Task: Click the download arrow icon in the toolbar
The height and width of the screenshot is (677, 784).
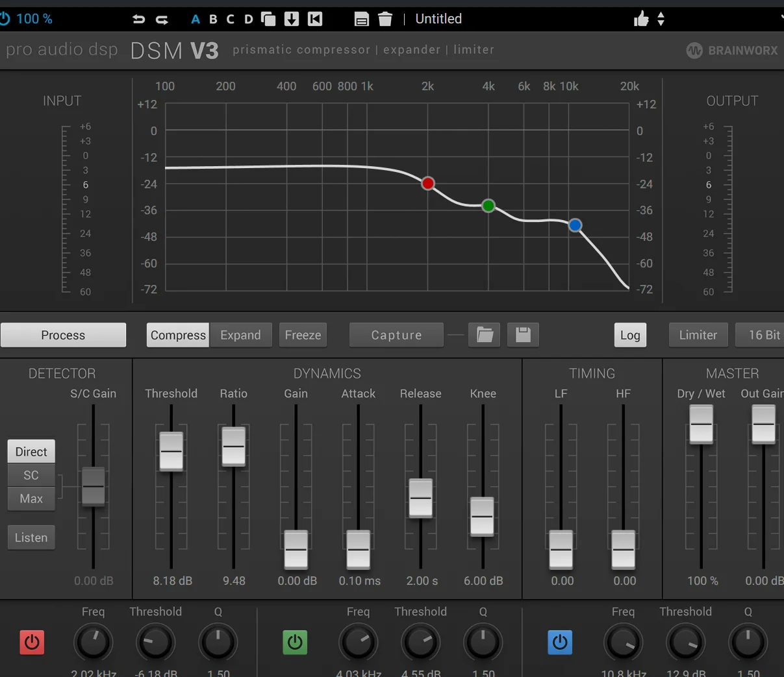Action: [292, 19]
